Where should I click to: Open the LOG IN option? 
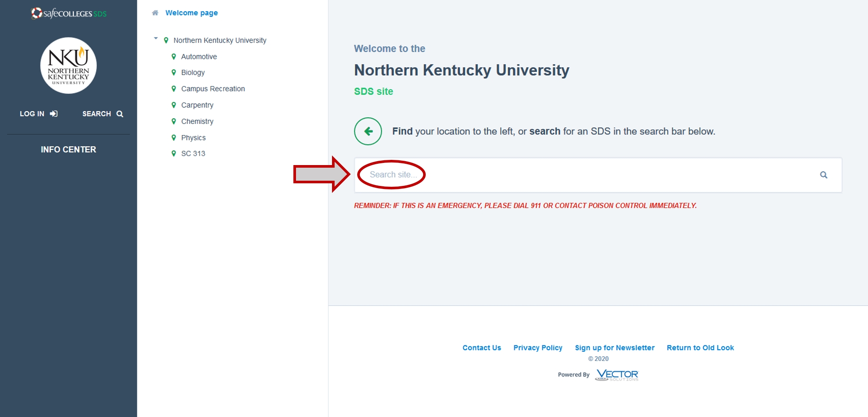tap(38, 114)
